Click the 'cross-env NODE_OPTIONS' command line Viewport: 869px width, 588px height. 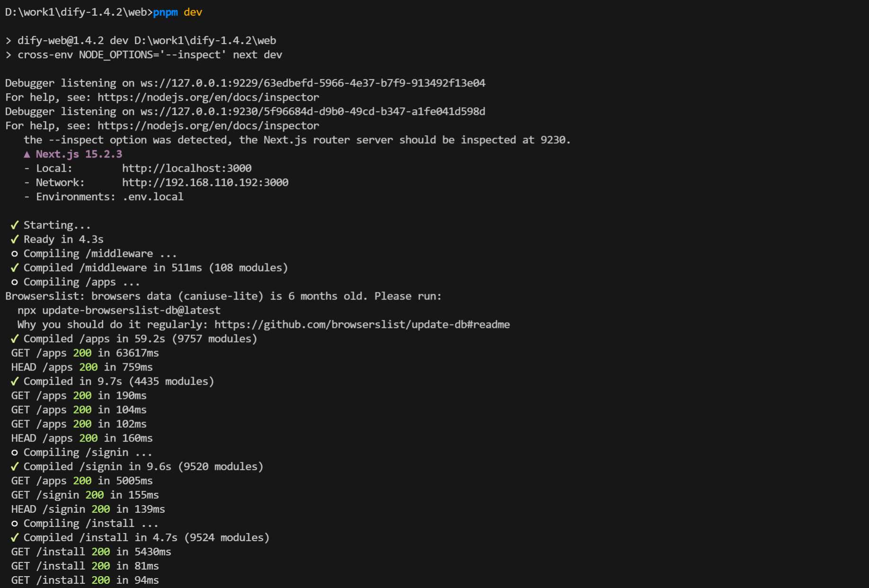coord(144,55)
